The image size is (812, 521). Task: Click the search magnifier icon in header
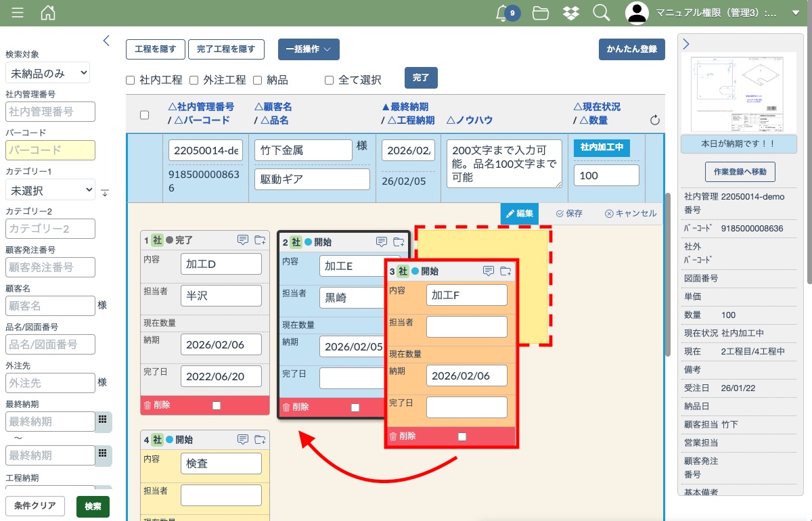600,13
